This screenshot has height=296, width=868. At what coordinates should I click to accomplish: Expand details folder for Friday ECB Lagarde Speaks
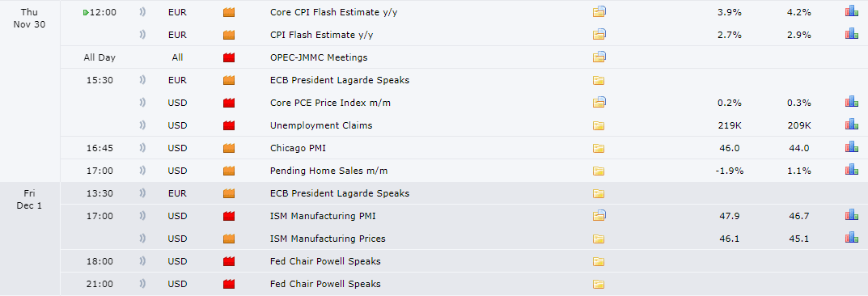599,193
